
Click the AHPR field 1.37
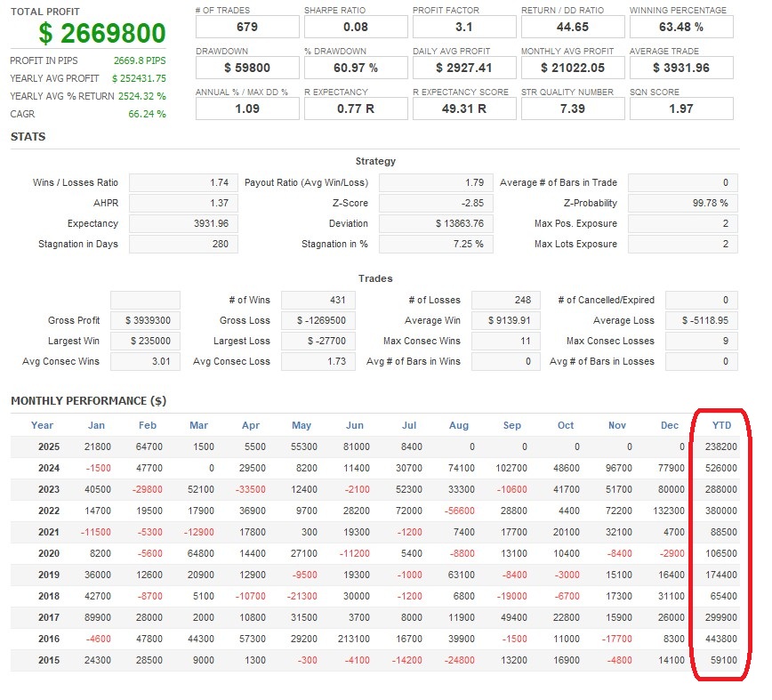183,203
